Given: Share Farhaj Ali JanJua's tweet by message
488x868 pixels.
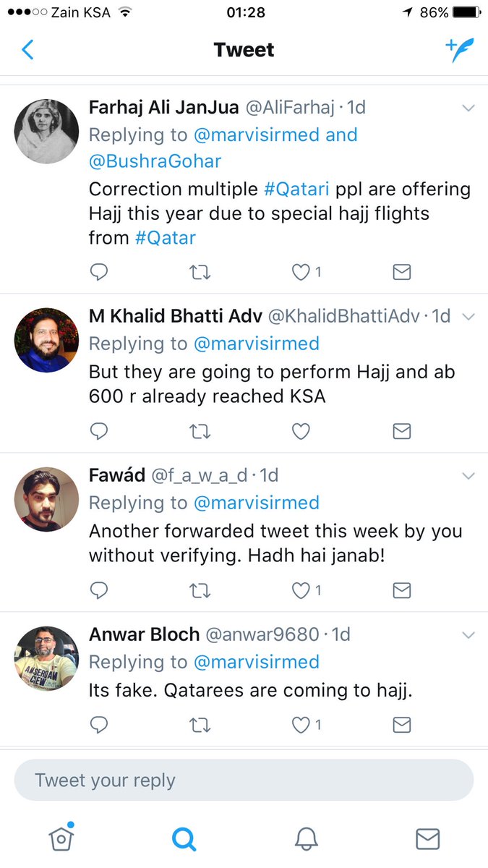Looking at the screenshot, I should click(x=401, y=272).
